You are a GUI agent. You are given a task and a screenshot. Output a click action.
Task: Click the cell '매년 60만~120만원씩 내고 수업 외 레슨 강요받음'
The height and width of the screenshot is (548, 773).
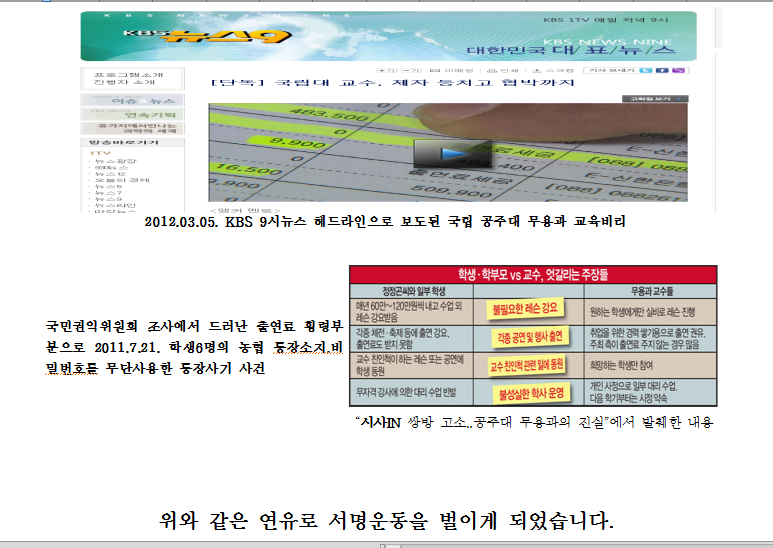[409, 312]
